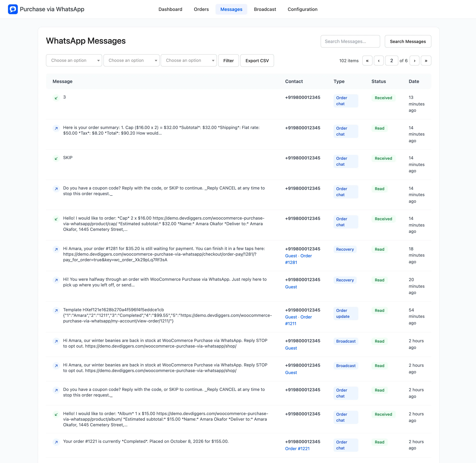Open the Dashboard tab
This screenshot has height=463, width=476.
coord(170,9)
